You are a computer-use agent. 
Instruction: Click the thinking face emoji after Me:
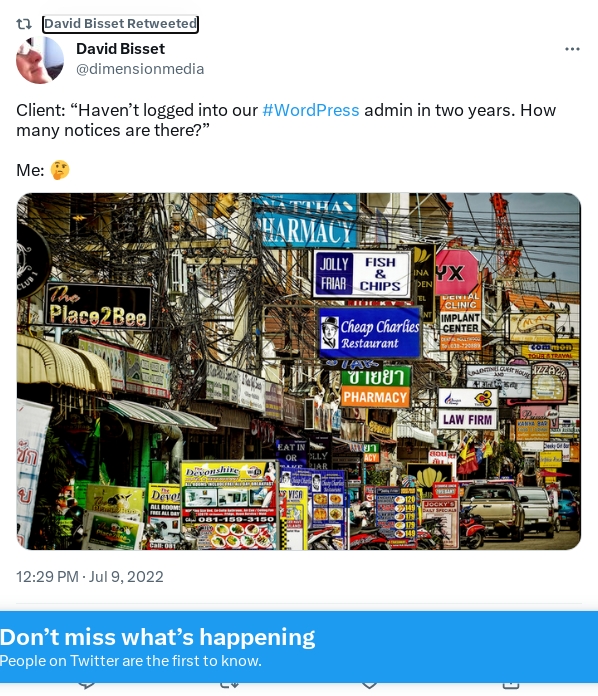(59, 170)
